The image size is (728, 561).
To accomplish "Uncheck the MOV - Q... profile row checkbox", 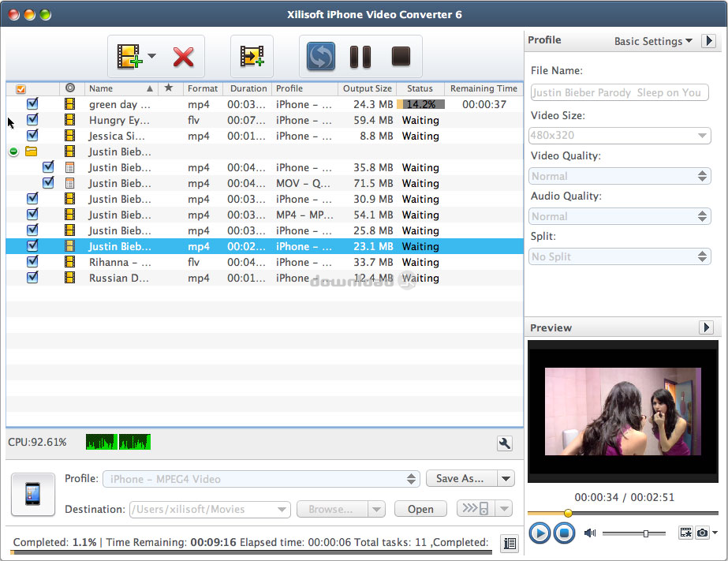I will (x=48, y=182).
